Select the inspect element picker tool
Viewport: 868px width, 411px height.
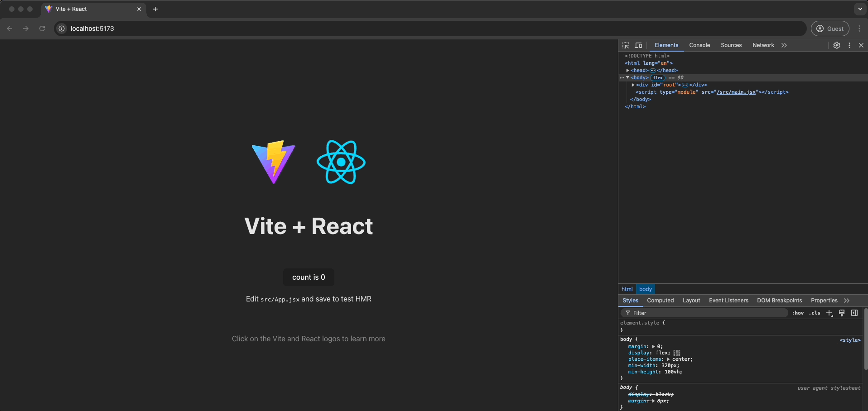625,45
